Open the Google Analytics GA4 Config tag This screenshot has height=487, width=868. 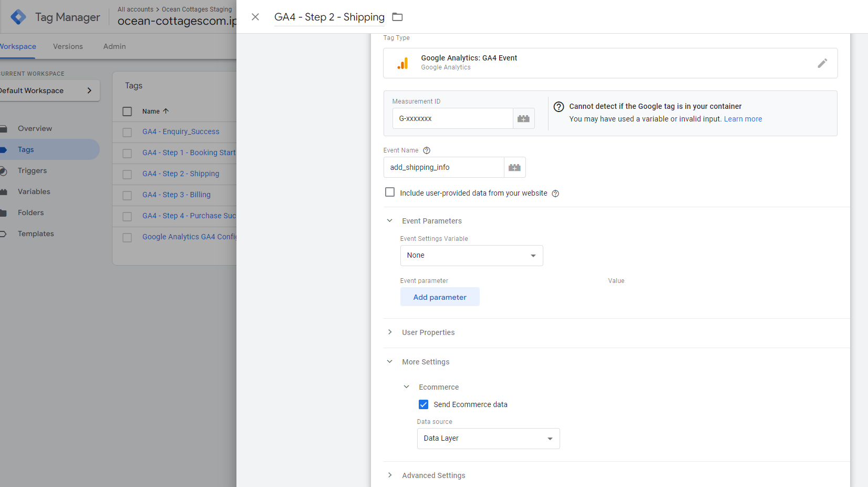tap(189, 237)
